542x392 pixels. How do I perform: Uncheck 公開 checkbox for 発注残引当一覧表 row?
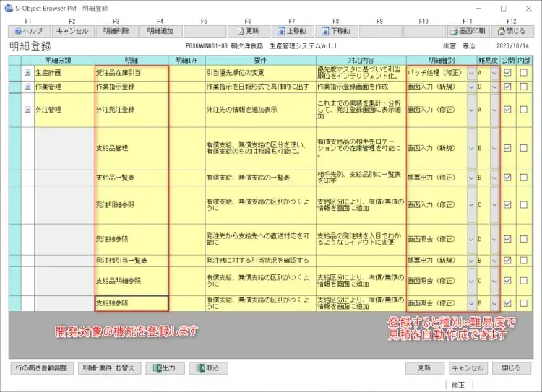click(507, 261)
